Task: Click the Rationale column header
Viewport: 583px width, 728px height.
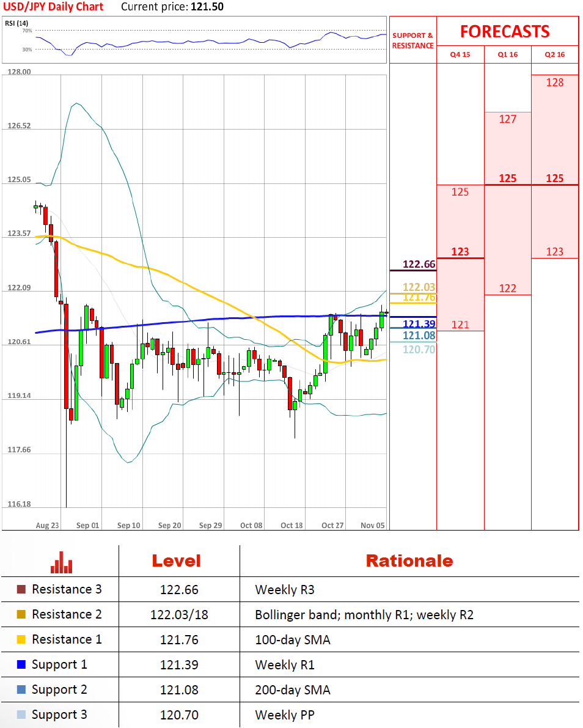Action: pos(409,561)
